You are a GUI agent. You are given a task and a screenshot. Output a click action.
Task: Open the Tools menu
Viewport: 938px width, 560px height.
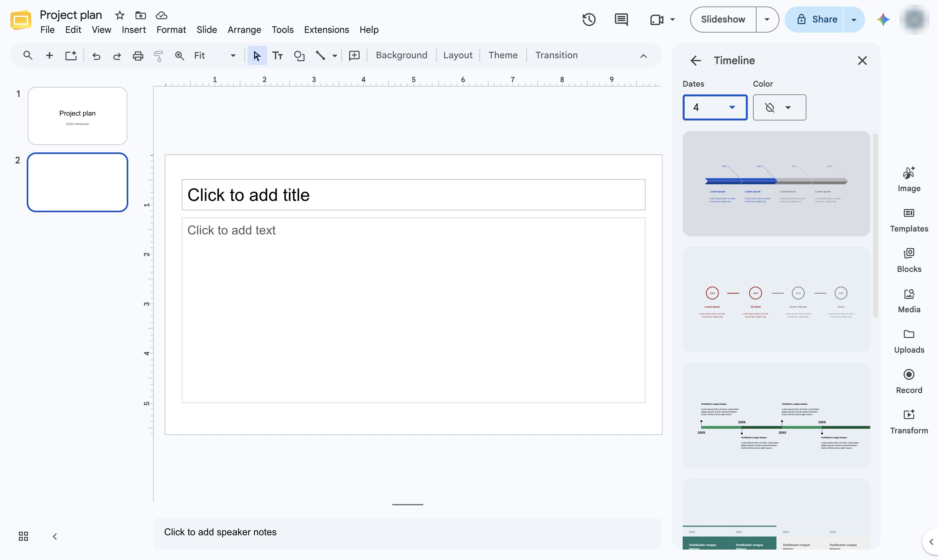point(282,29)
